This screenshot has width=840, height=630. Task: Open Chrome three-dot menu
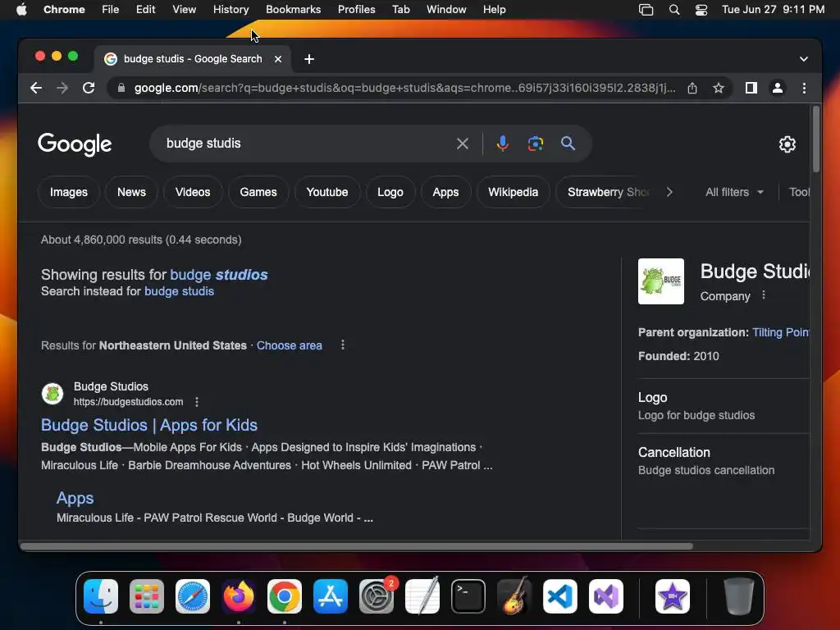[804, 88]
